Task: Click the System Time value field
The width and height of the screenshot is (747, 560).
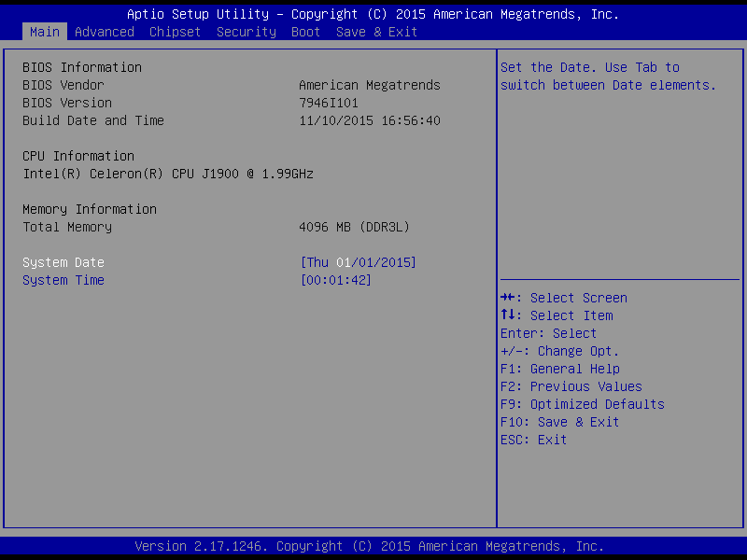Action: coord(335,280)
